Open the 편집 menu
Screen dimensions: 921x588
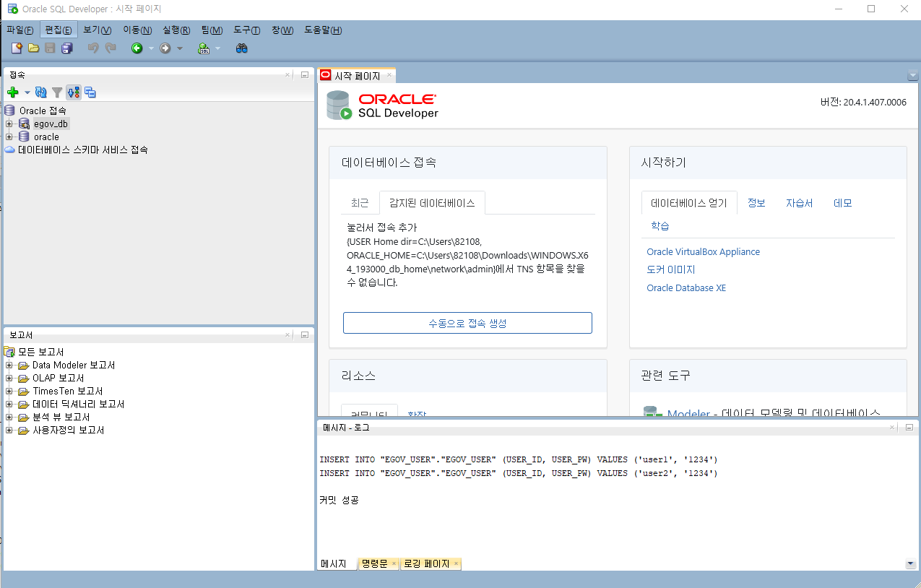tap(58, 30)
